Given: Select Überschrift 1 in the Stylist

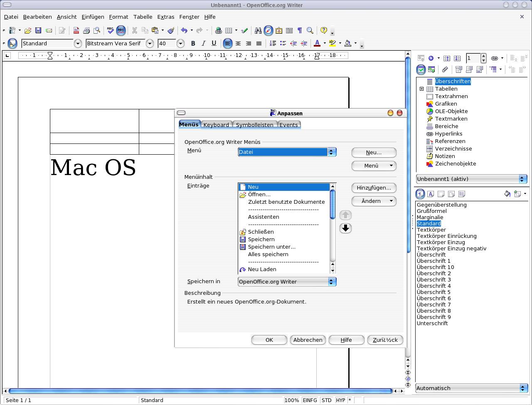Looking at the screenshot, I should (x=433, y=261).
